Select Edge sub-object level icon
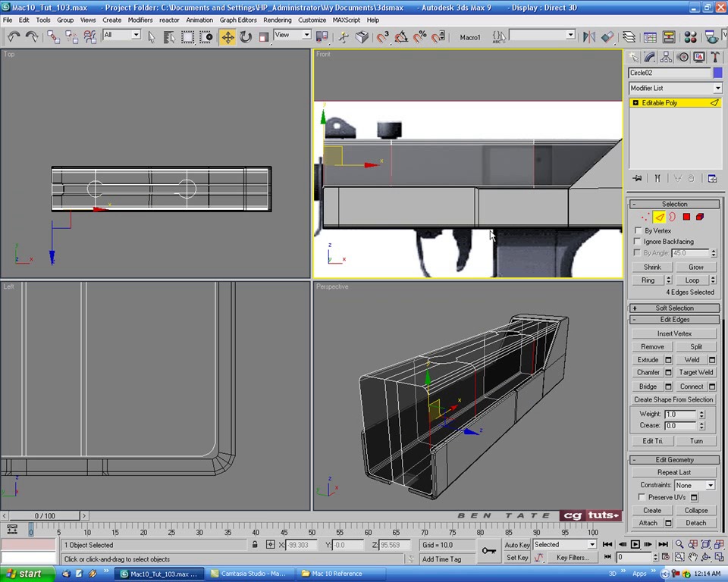The width and height of the screenshot is (728, 582). point(659,217)
